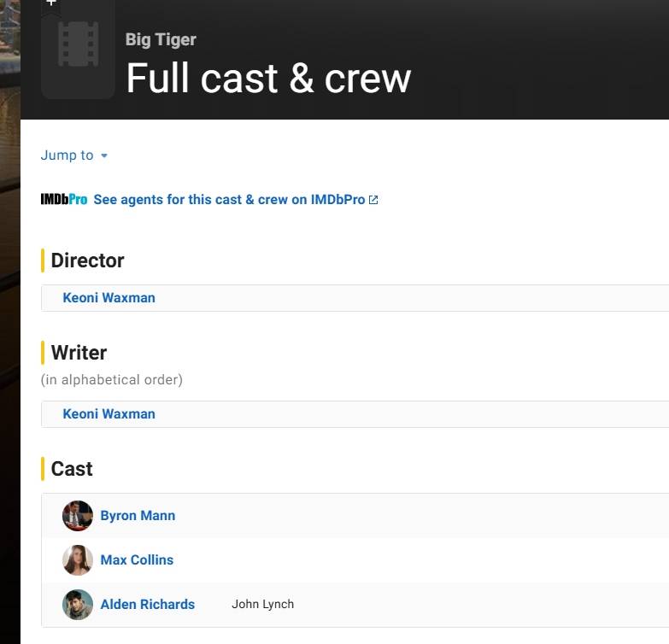Click Max Collins's profile photo
Viewport: 669px width, 644px height.
(78, 560)
